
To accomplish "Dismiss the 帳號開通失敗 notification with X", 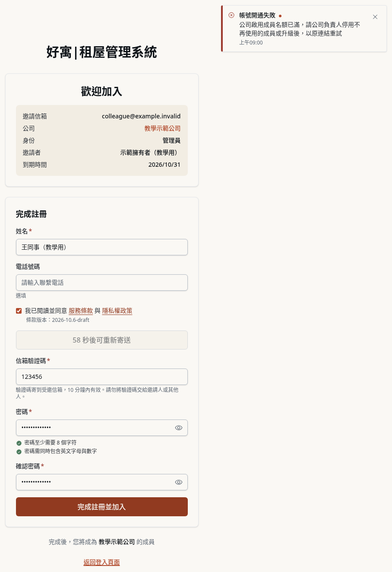I will pos(375,17).
